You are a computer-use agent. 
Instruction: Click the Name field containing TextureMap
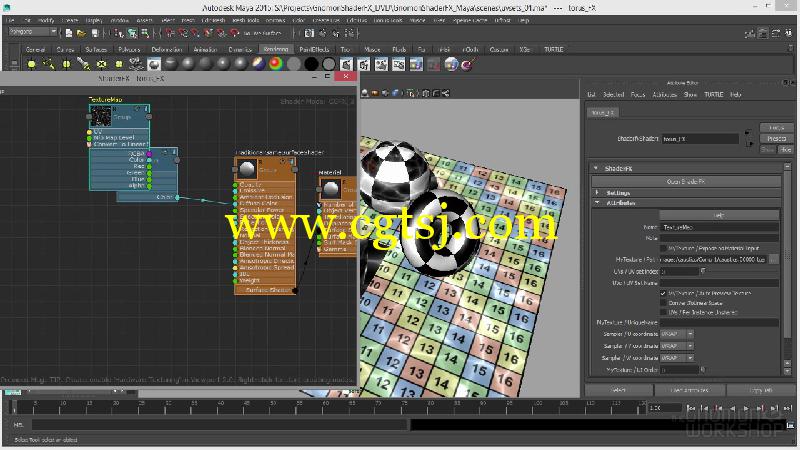coord(719,227)
